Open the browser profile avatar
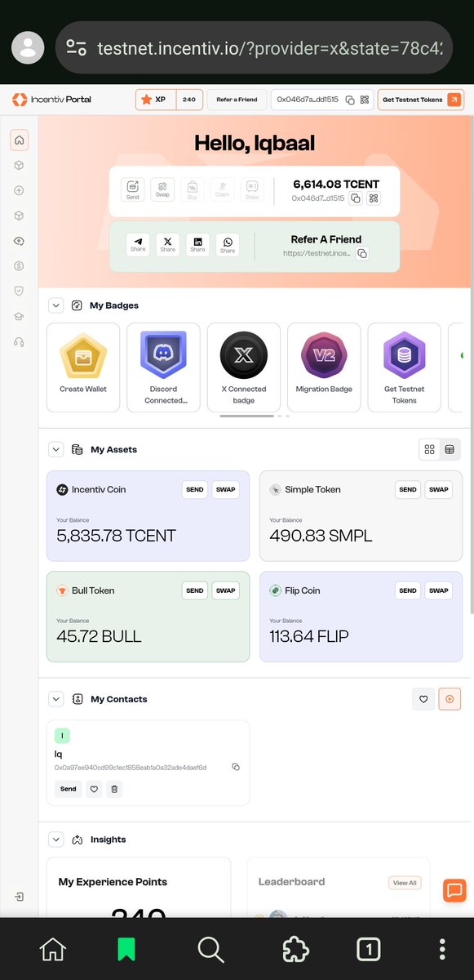The width and height of the screenshot is (474, 980). pos(28,47)
